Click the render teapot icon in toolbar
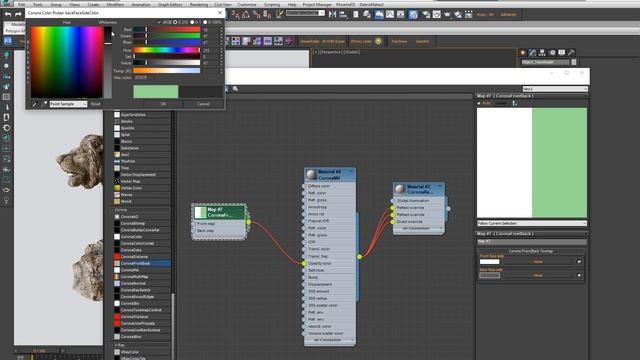The image size is (640, 360). pyautogui.click(x=447, y=14)
